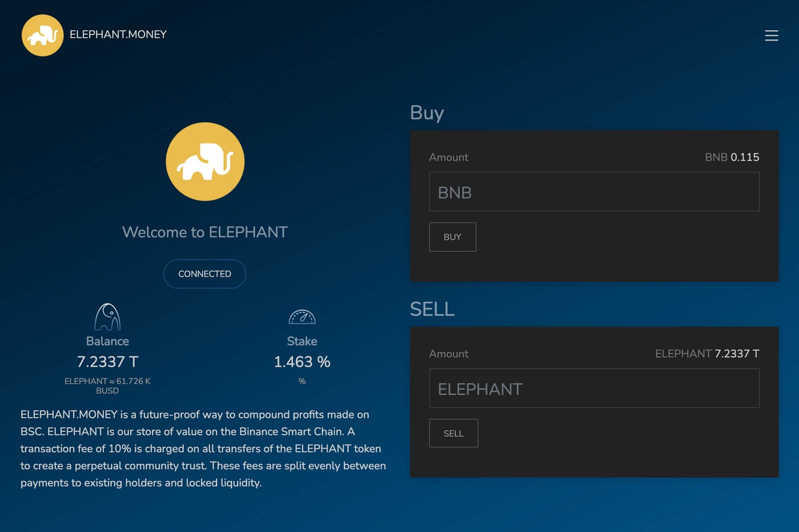Click the ELEPHANT ≈ 61.726 K BUSD text
The height and width of the screenshot is (532, 799).
point(107,385)
